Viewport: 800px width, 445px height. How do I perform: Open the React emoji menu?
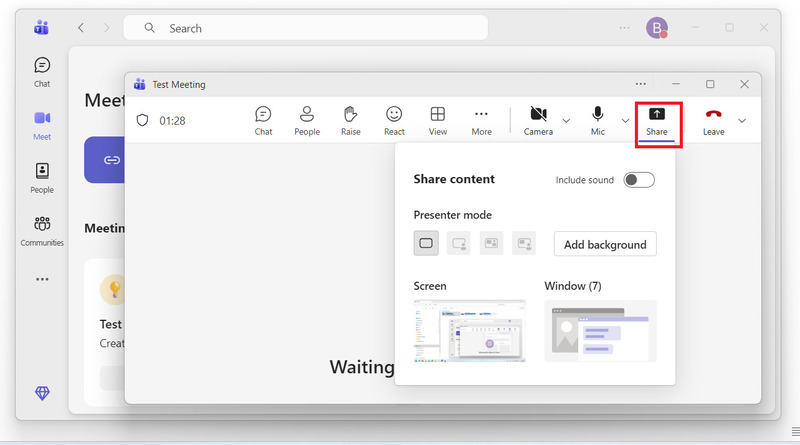coord(394,120)
